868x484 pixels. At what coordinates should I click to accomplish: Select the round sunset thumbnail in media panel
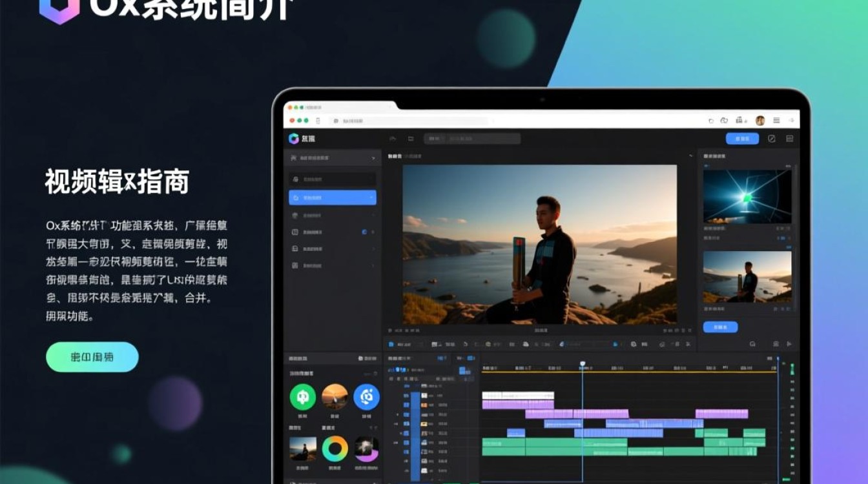(x=335, y=397)
